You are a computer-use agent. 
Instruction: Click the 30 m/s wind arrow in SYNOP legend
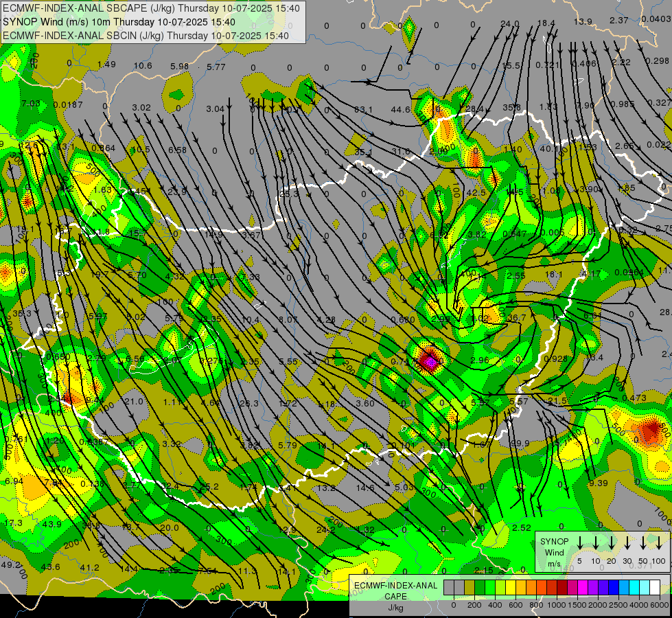[627, 542]
